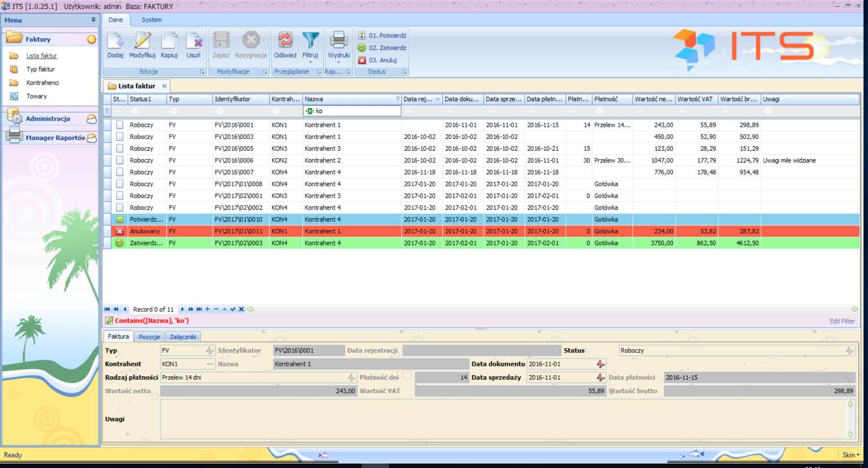Click the 02. Zatwierdź status button
The height and width of the screenshot is (468, 868).
[382, 48]
